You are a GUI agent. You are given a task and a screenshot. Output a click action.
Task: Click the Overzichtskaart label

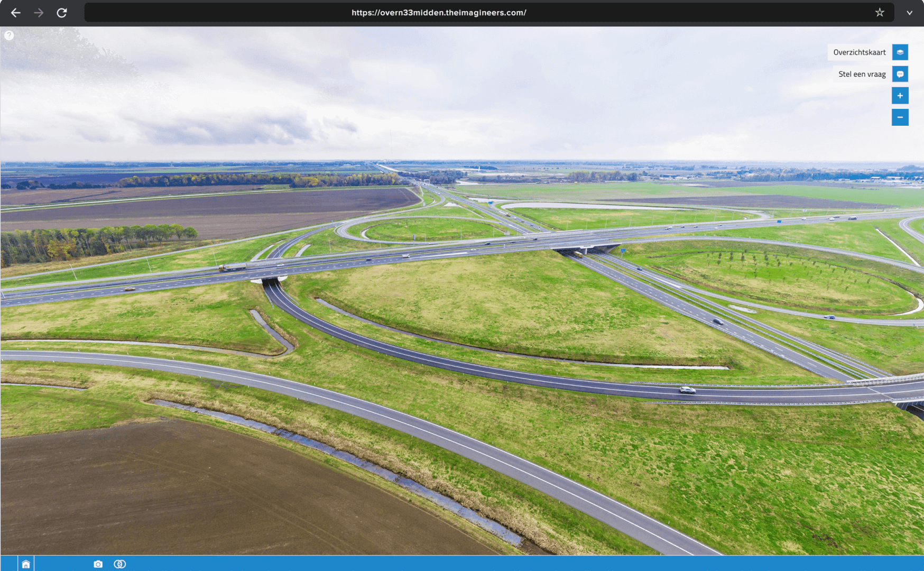point(860,52)
